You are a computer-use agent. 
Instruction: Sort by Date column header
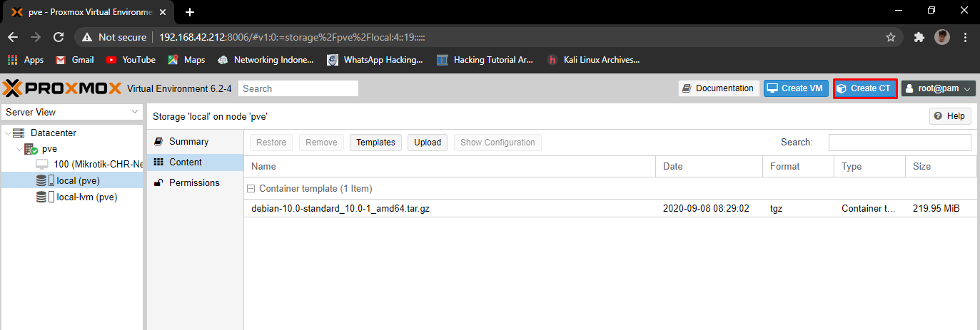coord(709,167)
